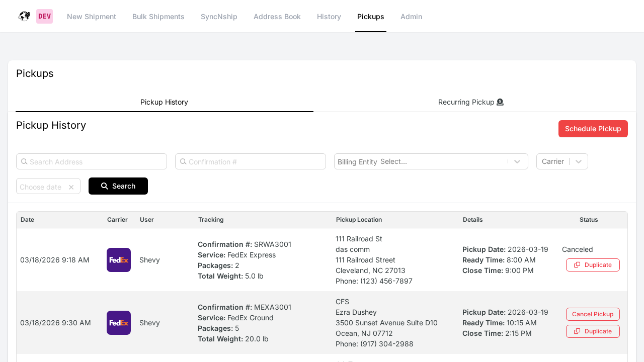
Task: Open the Billing Entity Select dropdown
Action: click(517, 161)
